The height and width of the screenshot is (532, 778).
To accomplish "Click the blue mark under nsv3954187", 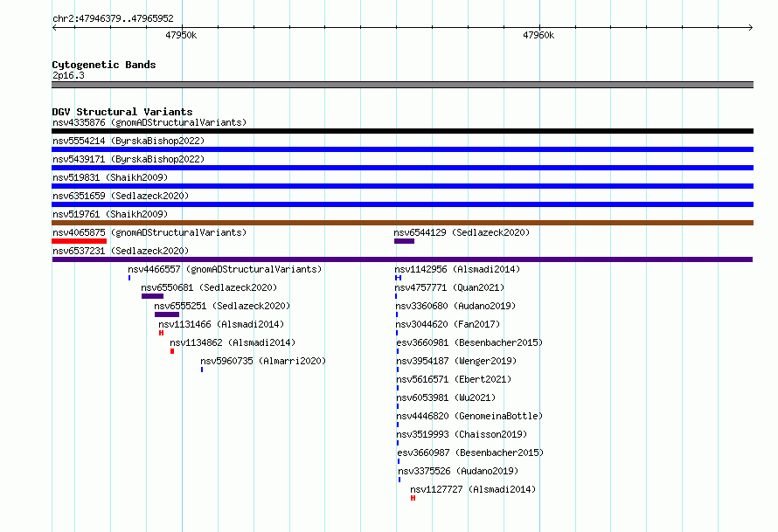I will point(398,370).
